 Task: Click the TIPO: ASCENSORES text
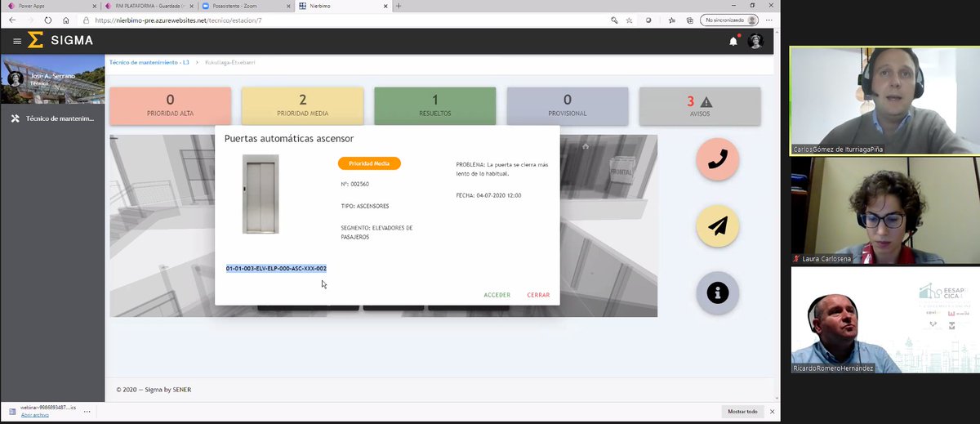pyautogui.click(x=365, y=206)
